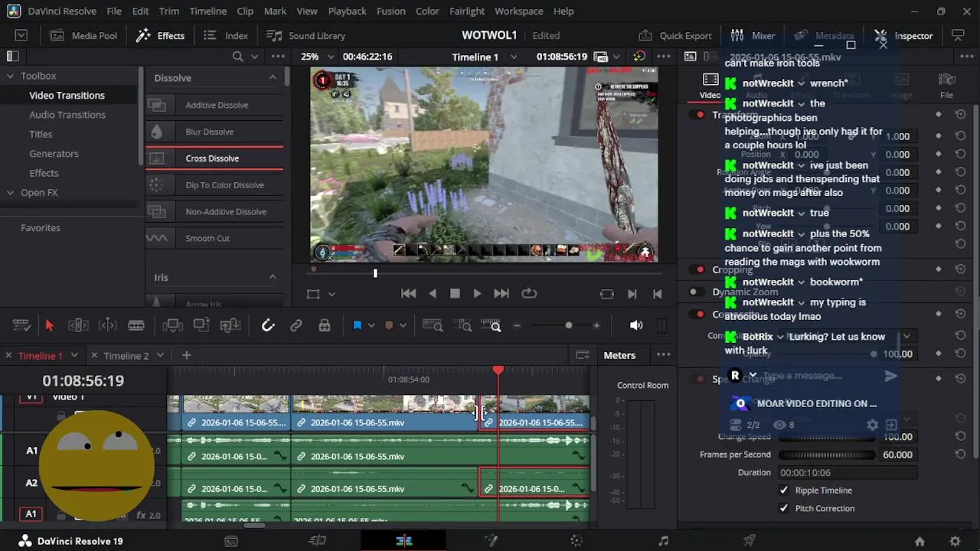Switch to Timeline 2 tab

pyautogui.click(x=126, y=355)
